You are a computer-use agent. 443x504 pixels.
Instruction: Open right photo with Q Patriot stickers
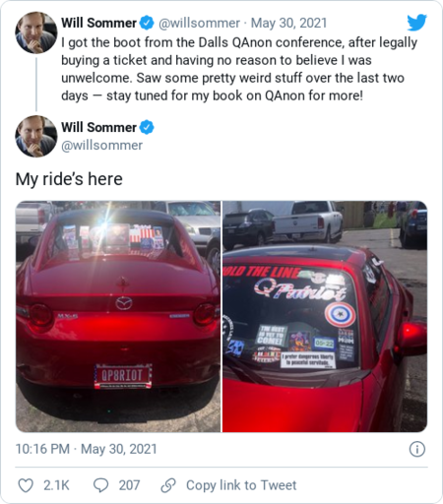[325, 316]
